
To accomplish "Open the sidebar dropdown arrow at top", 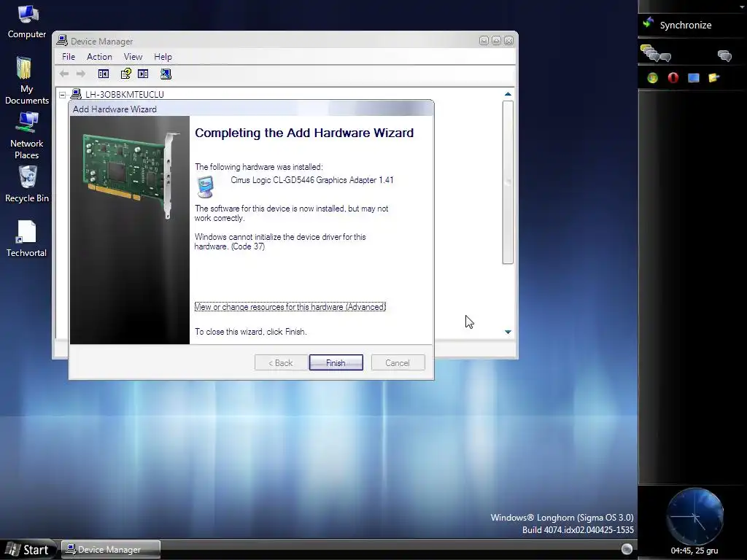I will point(742,7).
